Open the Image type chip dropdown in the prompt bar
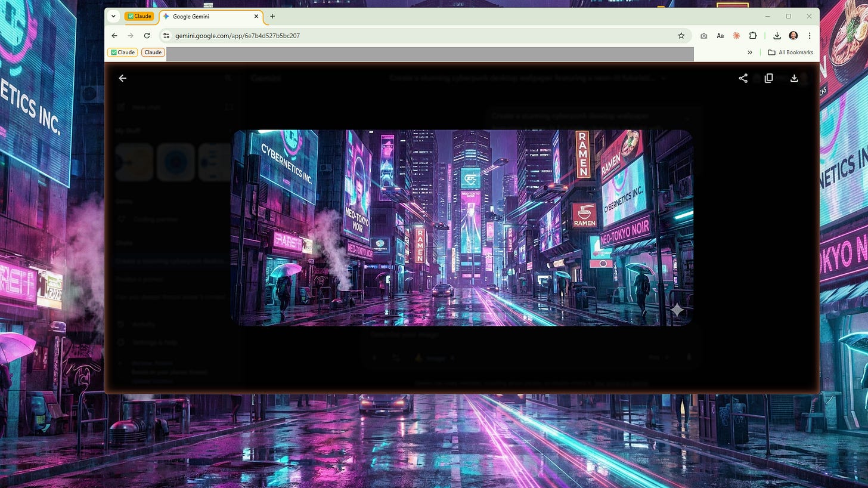 pos(436,358)
